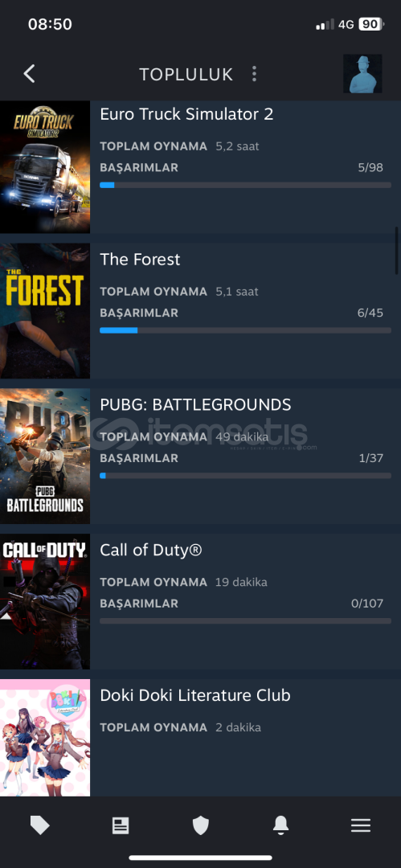Screen dimensions: 401x868
Task: Open the news feed icon in bottom bar
Action: (x=121, y=826)
